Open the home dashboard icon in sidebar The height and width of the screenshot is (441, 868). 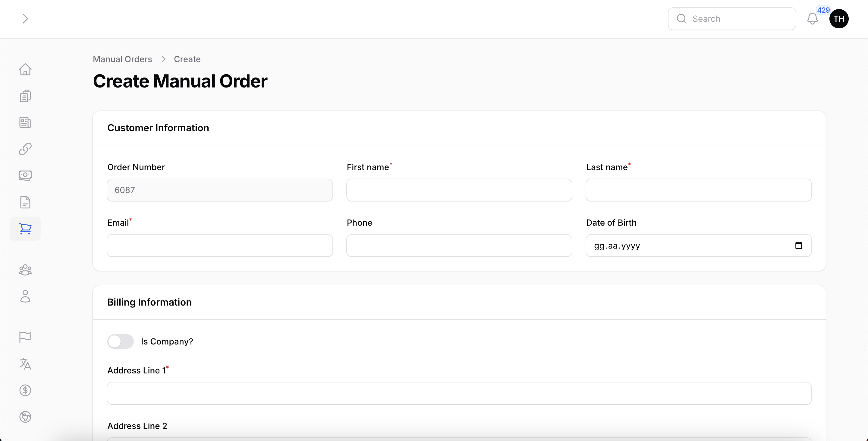tap(25, 69)
